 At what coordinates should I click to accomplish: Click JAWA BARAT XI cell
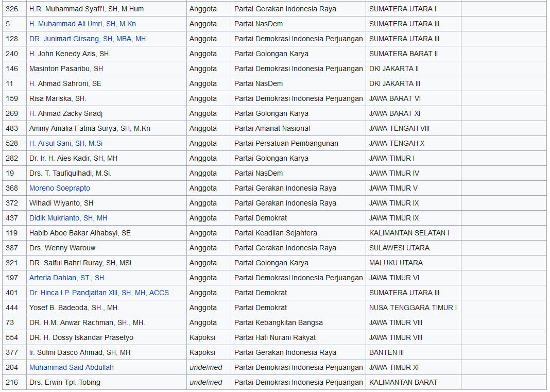tap(414, 114)
